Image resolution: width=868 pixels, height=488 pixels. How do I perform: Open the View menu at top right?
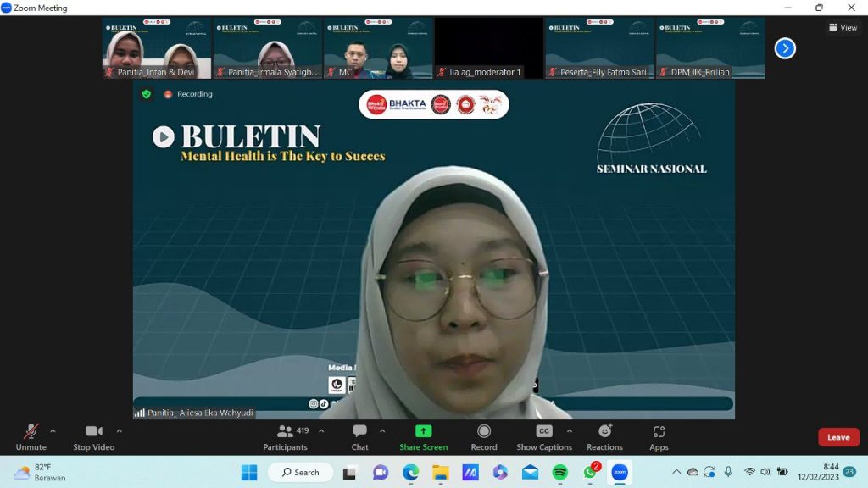843,28
